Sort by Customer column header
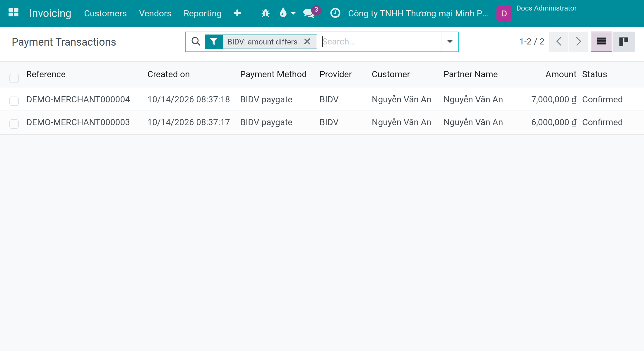The image size is (644, 351). pos(391,74)
